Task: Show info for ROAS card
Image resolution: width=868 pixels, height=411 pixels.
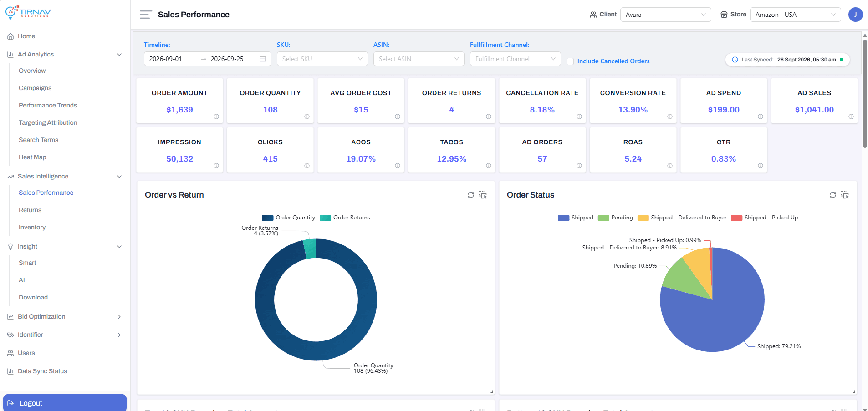Action: [670, 166]
